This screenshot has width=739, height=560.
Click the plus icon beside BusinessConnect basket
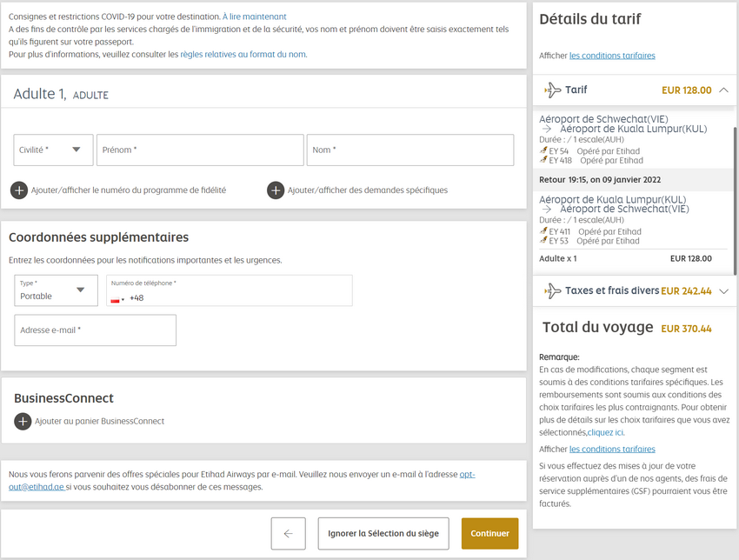(23, 422)
